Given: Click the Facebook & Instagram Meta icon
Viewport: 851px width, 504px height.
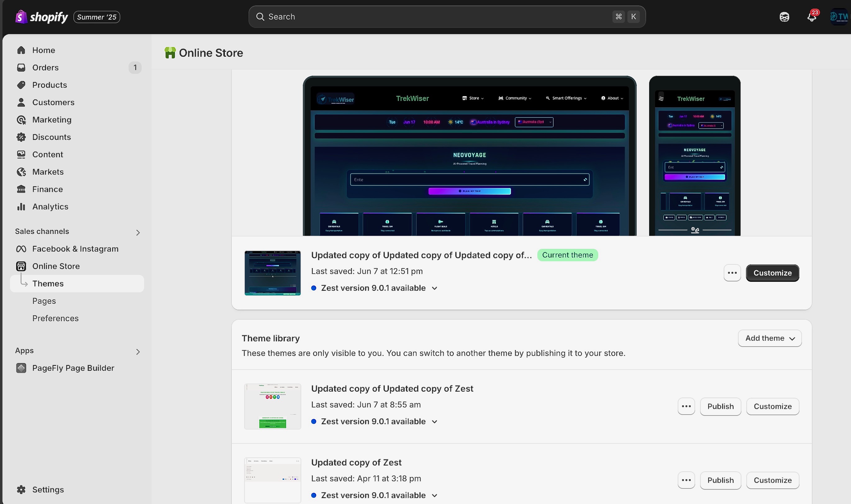Looking at the screenshot, I should click(21, 249).
